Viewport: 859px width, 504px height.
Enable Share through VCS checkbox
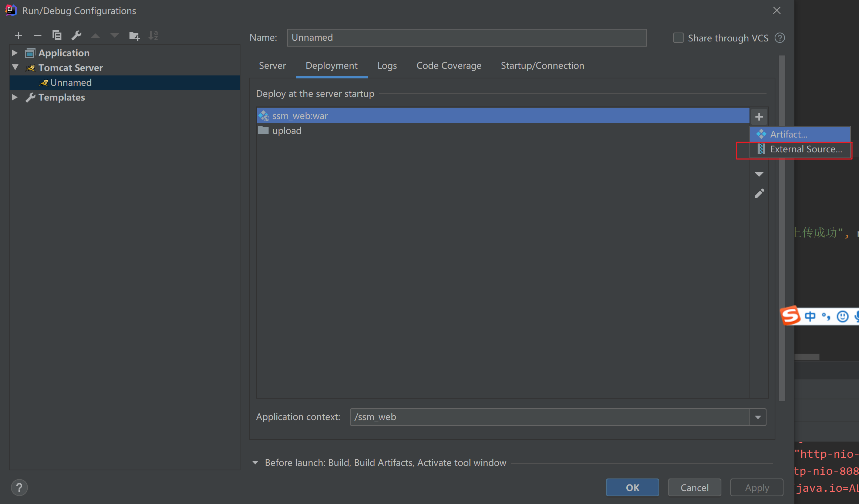point(678,38)
